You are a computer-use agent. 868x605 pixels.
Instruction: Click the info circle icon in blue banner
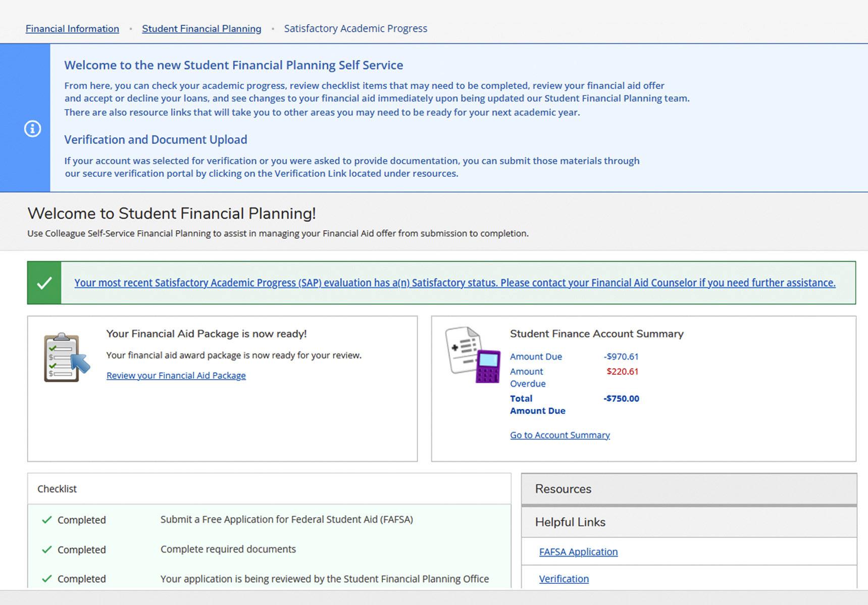coord(32,129)
